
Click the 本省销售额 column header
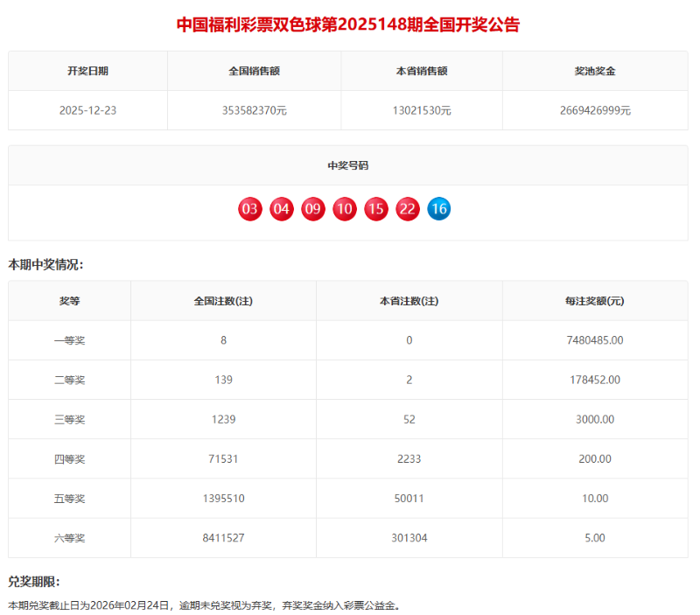pos(422,71)
